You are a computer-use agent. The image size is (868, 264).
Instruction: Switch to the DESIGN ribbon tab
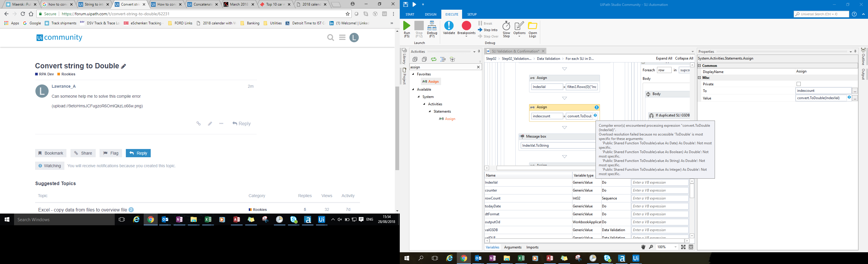[430, 14]
